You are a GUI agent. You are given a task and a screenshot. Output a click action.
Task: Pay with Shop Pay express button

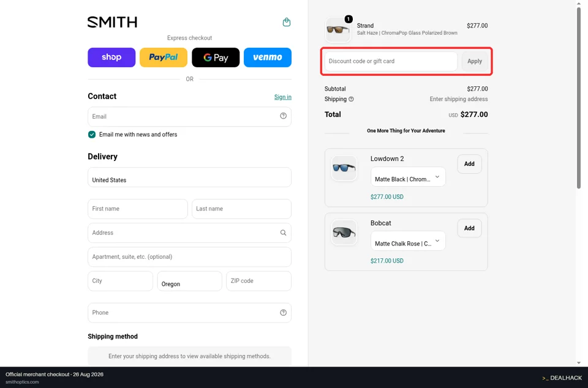(111, 58)
